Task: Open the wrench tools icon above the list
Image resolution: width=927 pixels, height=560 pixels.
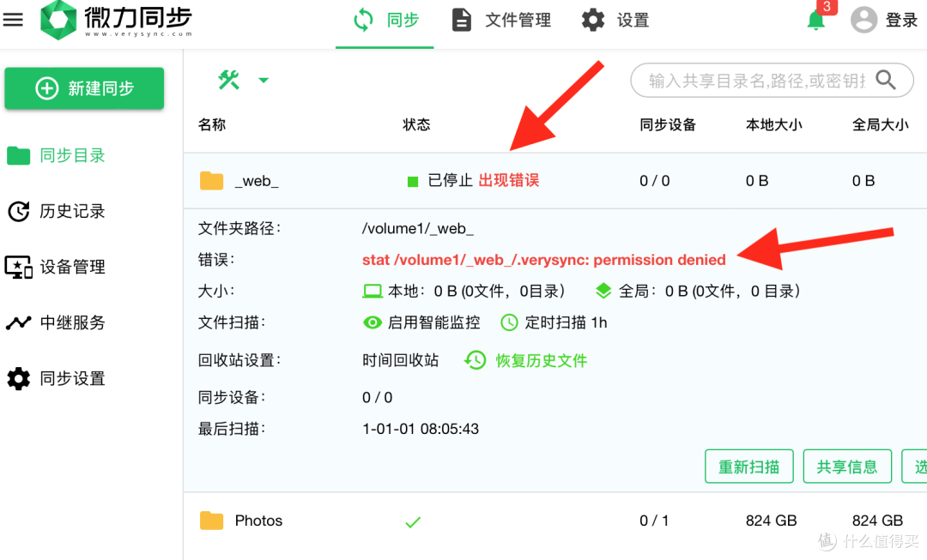Action: click(x=228, y=79)
